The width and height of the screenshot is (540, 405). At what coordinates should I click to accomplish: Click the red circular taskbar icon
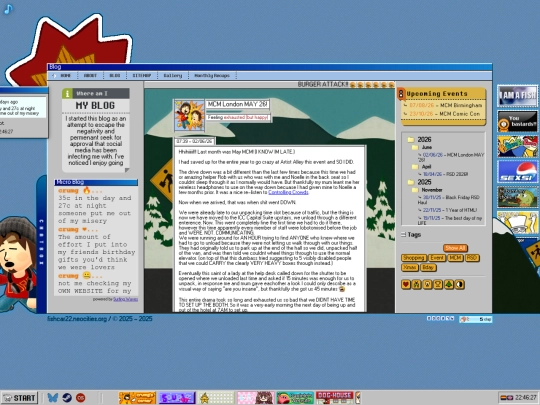[x=81, y=398]
